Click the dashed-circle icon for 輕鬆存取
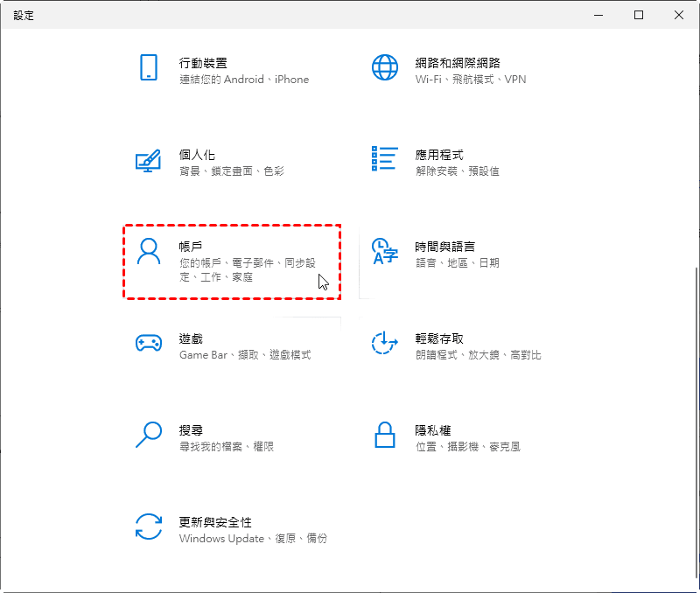 tap(385, 343)
